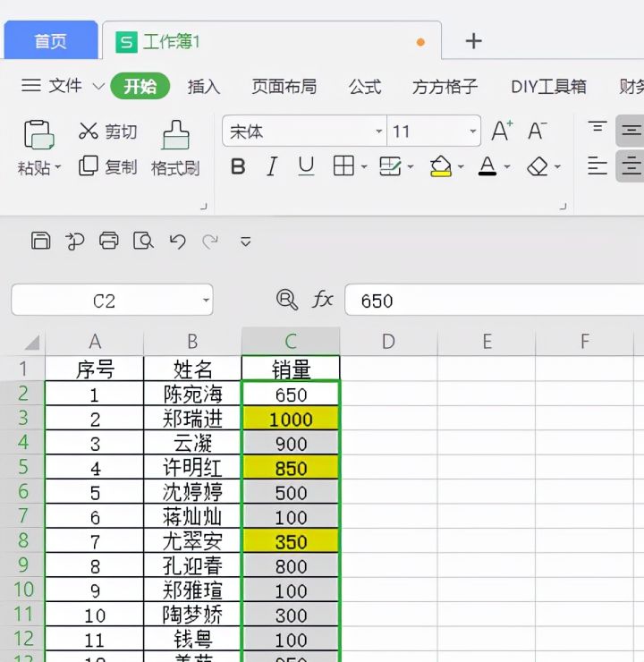Click the formula bar input showing 650
The height and width of the screenshot is (662, 644).
point(495,300)
